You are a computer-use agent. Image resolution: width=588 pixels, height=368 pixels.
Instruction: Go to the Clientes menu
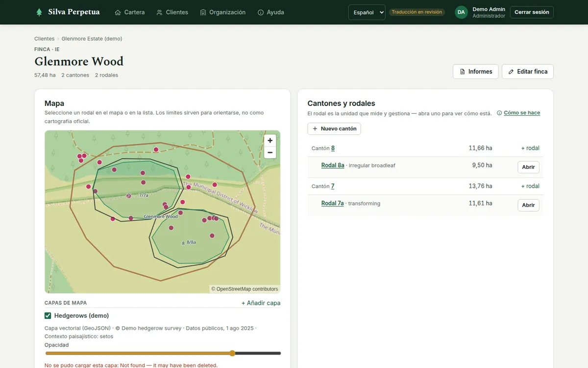172,12
